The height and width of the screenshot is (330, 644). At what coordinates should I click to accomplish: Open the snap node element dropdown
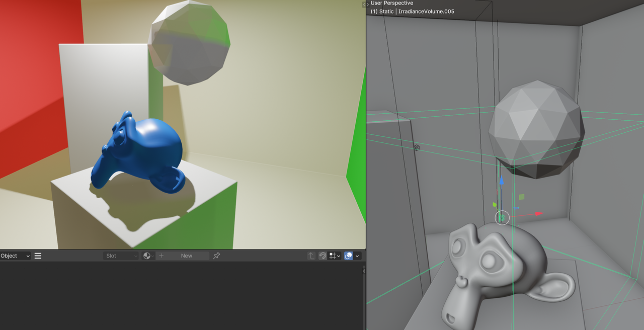335,256
